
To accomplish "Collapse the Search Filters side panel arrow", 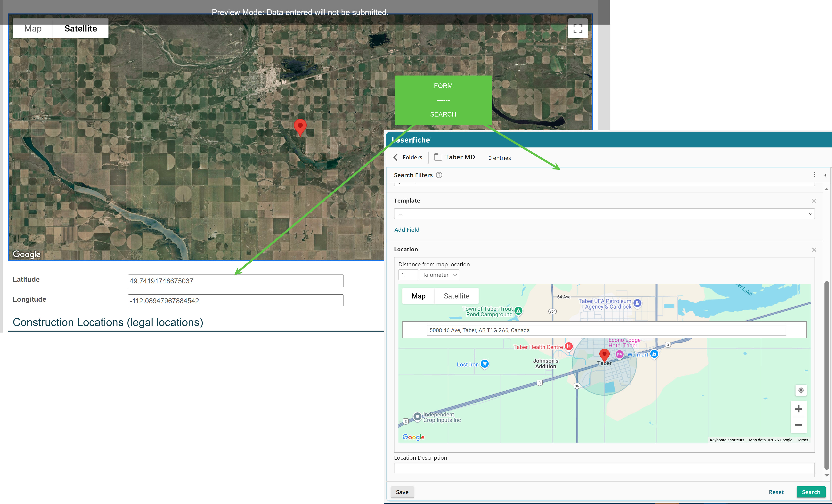I will click(x=825, y=175).
